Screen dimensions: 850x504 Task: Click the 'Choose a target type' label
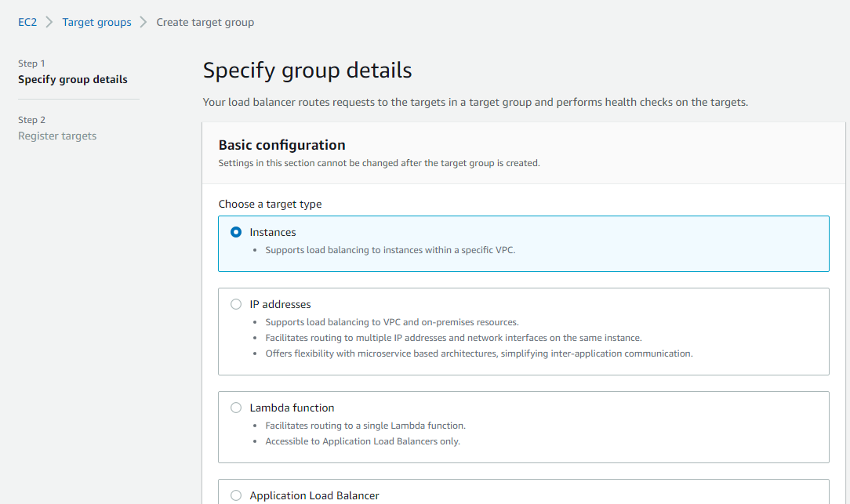coord(270,204)
